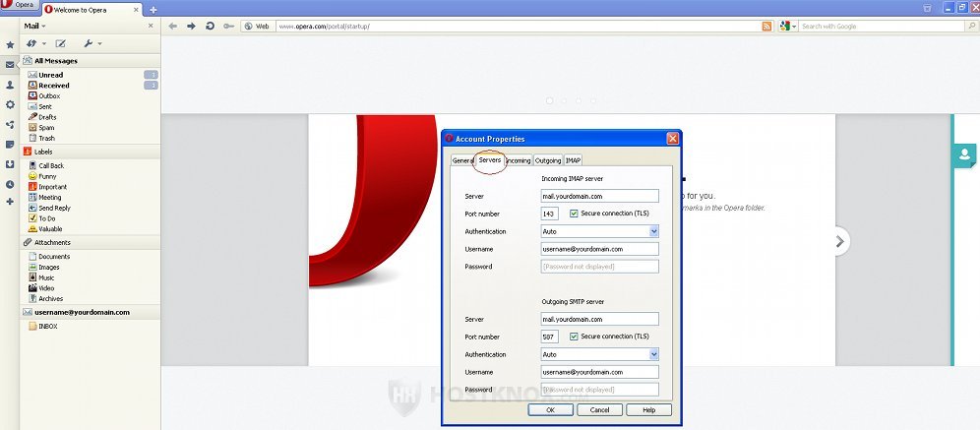Open the INBOX folder
Image resolution: width=980 pixels, height=430 pixels.
coord(47,327)
